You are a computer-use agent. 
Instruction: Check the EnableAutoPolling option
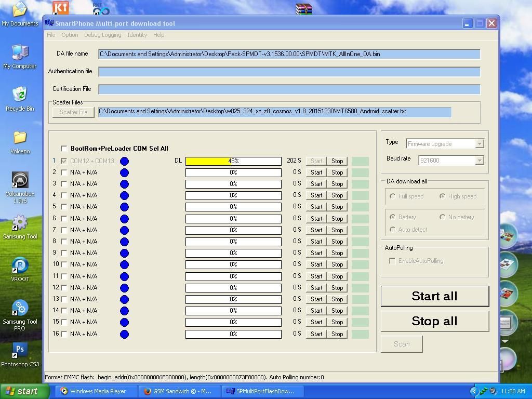tap(392, 261)
